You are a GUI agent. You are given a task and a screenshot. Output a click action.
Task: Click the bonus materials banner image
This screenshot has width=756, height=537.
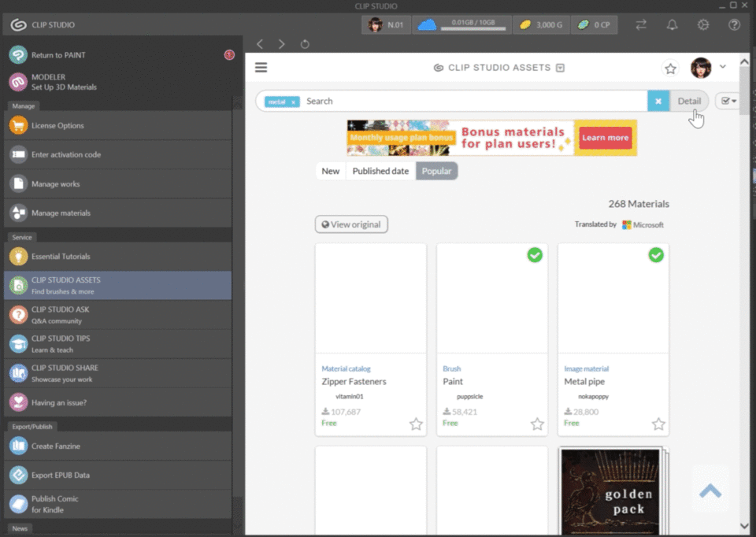point(491,138)
